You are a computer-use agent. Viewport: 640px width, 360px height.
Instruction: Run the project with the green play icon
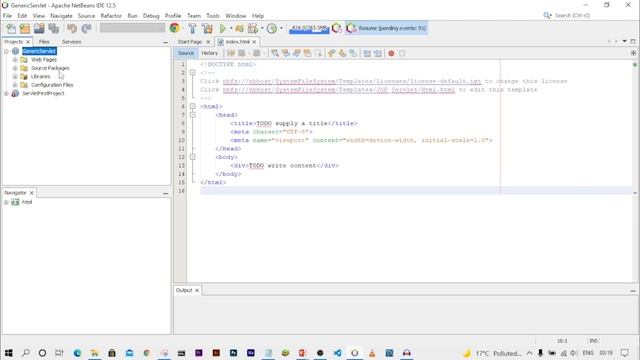point(223,28)
